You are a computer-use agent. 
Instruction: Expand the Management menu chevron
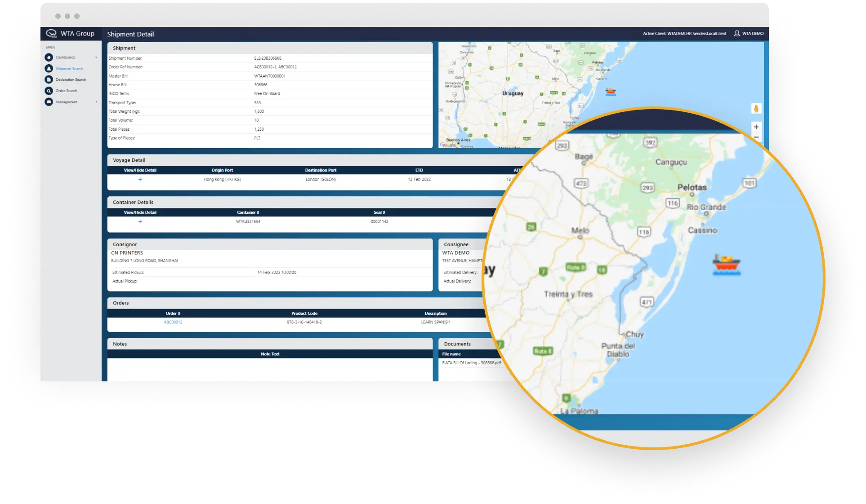tap(96, 102)
